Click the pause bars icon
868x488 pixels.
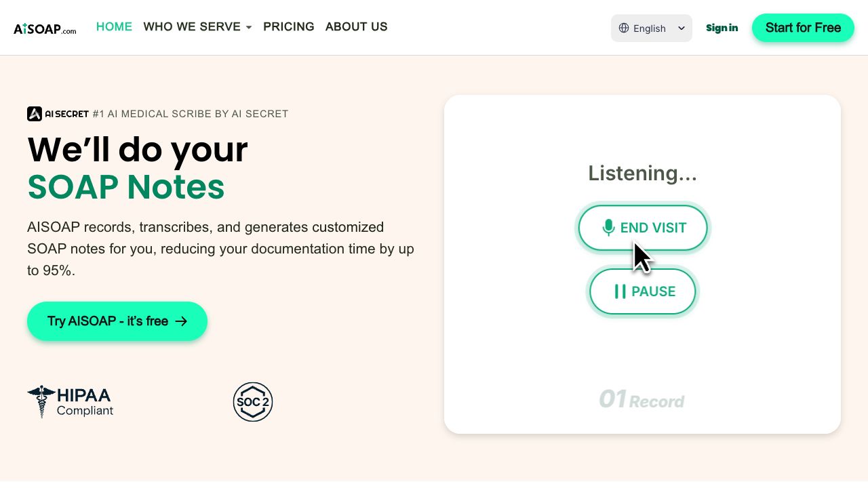pos(620,291)
